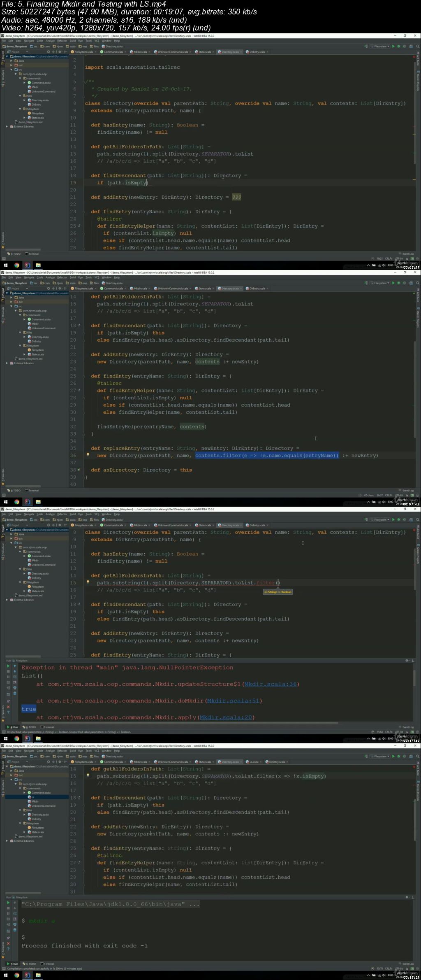421x980 pixels.
Task: Select UnknownCommand in first frame project tree
Action: [42, 91]
